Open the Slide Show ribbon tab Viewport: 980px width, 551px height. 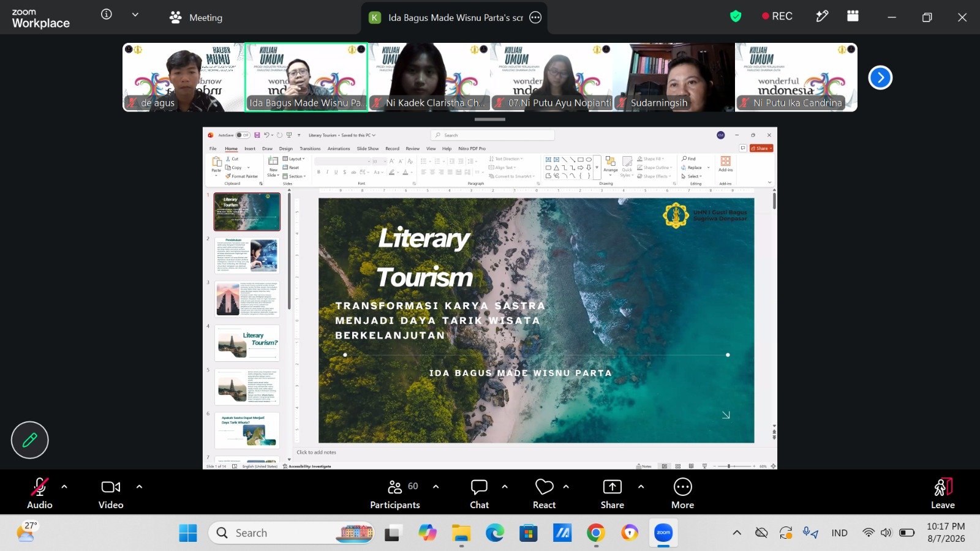[367, 149]
